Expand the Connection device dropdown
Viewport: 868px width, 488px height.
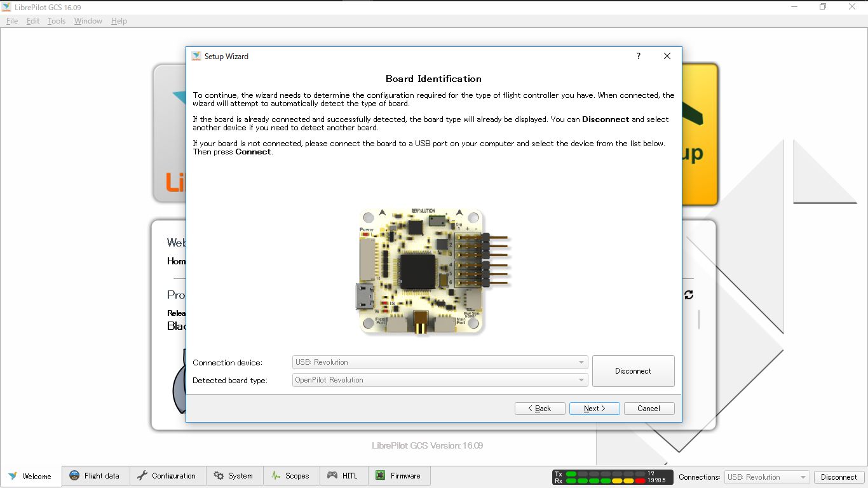pos(440,362)
